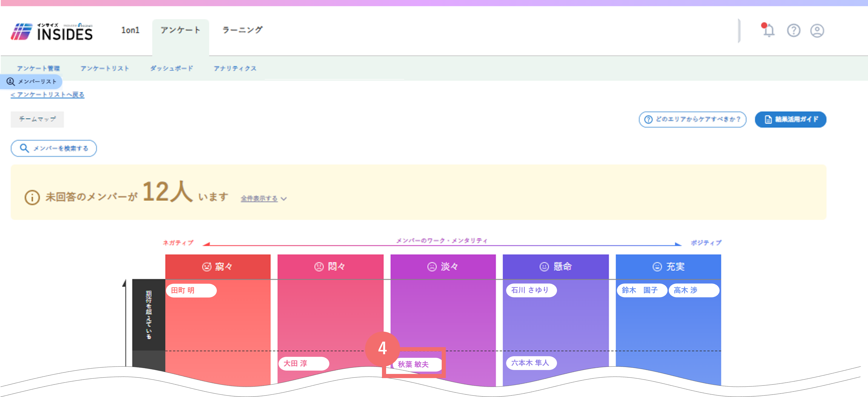
Task: Switch to the 1on1 tab
Action: pyautogui.click(x=130, y=30)
